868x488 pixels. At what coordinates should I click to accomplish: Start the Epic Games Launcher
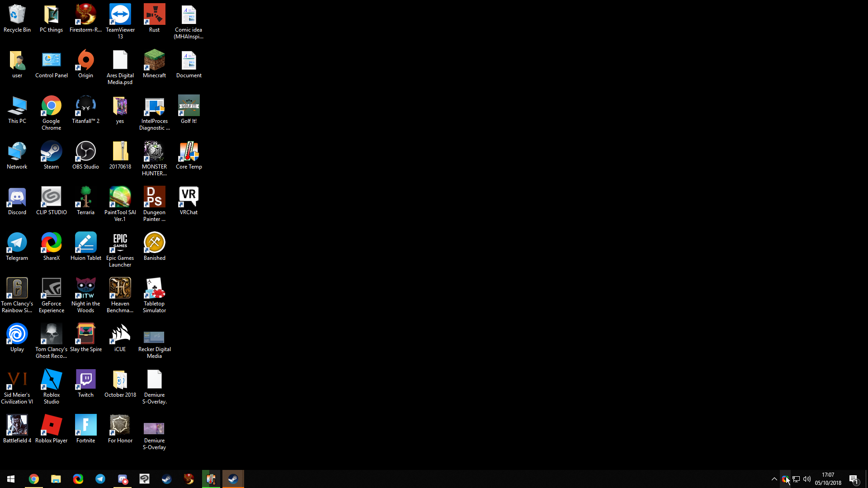(120, 242)
